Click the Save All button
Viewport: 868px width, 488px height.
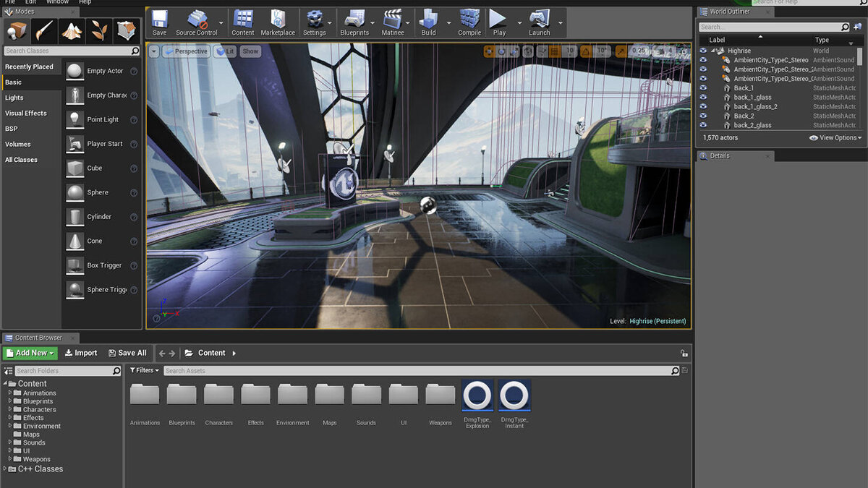127,353
